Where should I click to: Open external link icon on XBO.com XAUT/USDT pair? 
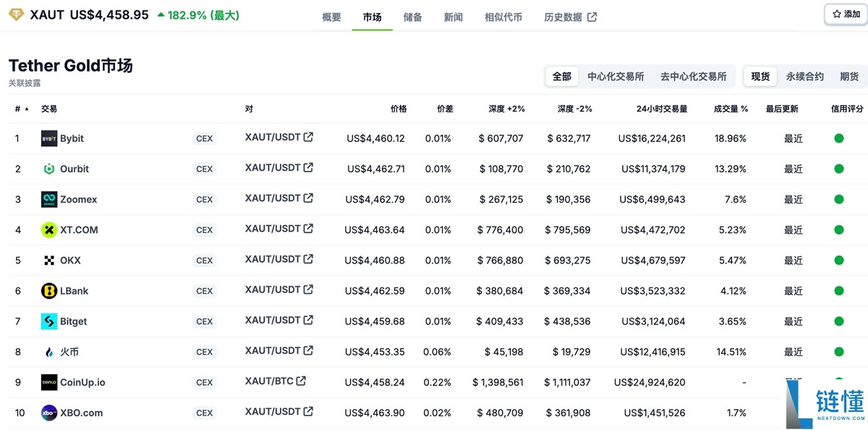(x=309, y=411)
